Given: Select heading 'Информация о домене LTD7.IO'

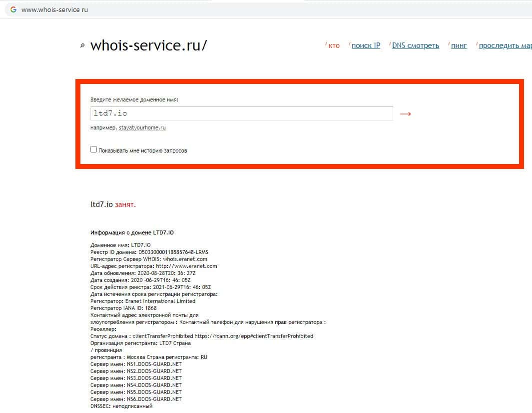Looking at the screenshot, I should [132, 232].
